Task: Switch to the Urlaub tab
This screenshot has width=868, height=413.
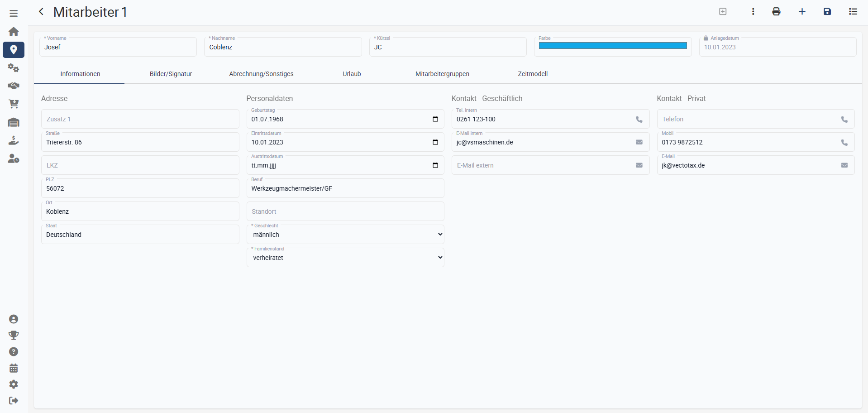Action: pyautogui.click(x=352, y=74)
